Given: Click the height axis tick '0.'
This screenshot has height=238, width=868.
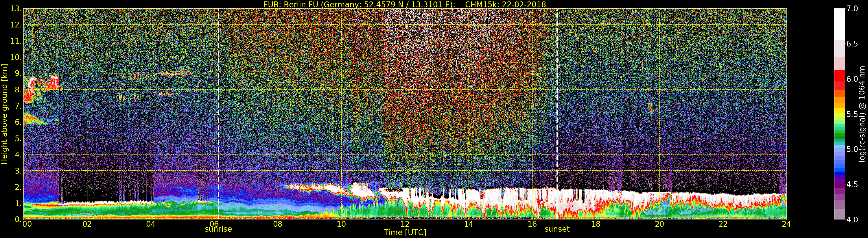Looking at the screenshot, I should [x=18, y=220].
